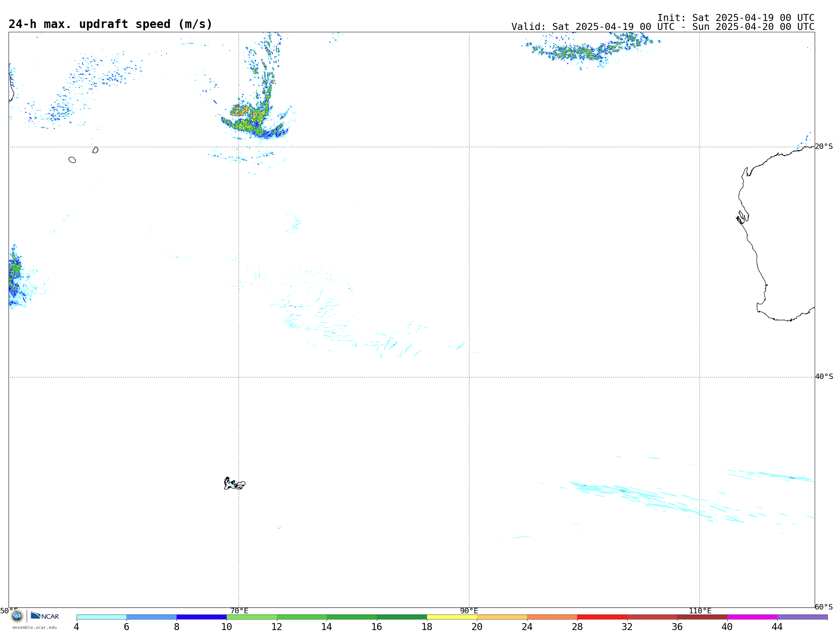
Task: Click the purple above-44 color swatch
Action: (x=802, y=617)
